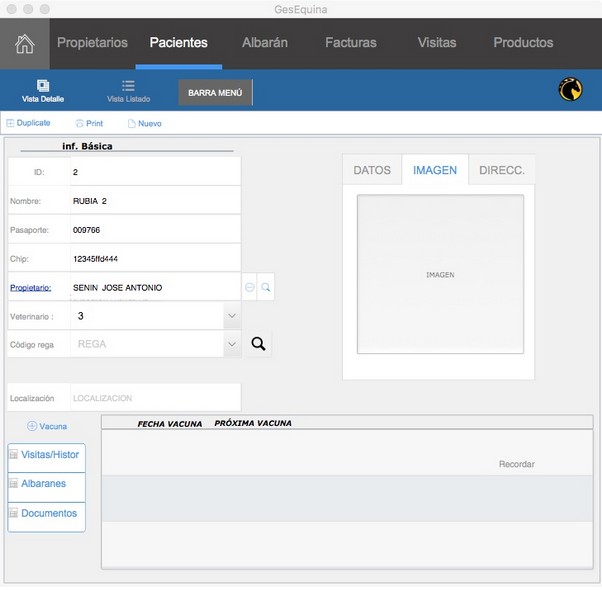Click the Localización input field
The height and width of the screenshot is (600, 602).
155,398
